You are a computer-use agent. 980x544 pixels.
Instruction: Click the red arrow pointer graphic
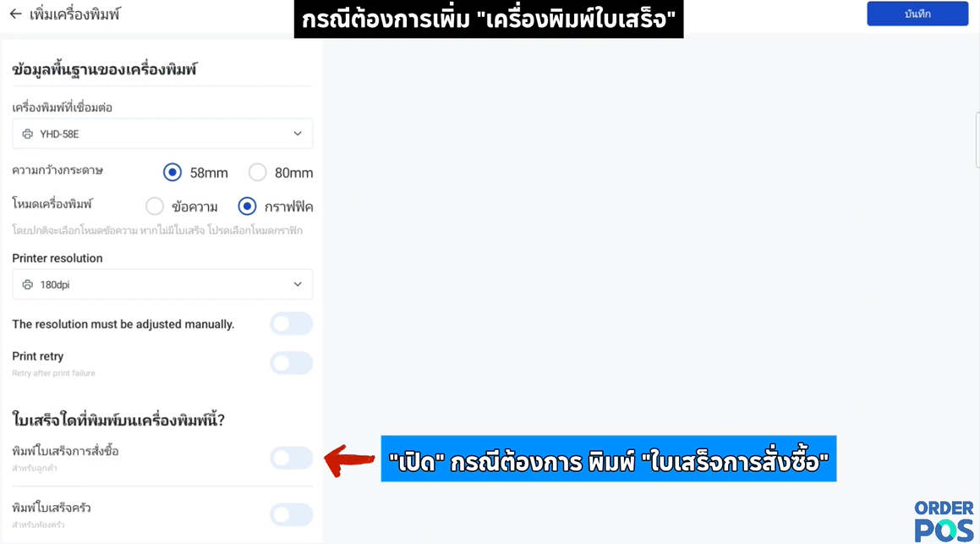pos(349,461)
